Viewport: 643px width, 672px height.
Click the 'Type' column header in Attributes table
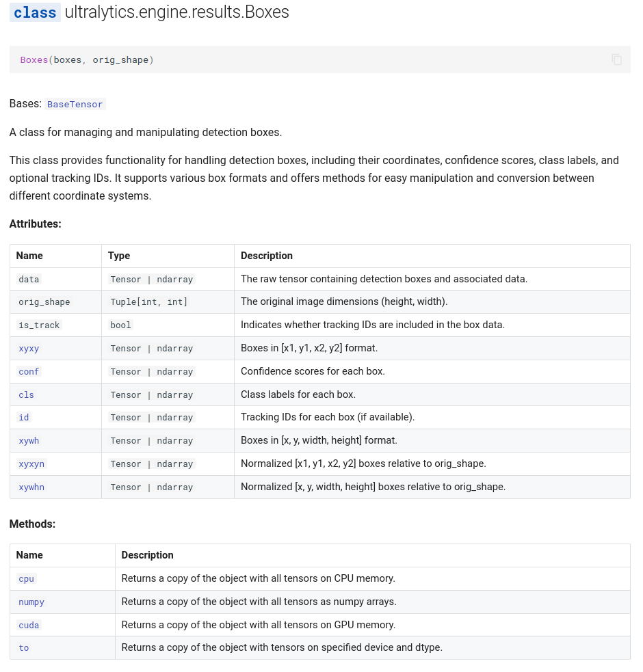pyautogui.click(x=119, y=256)
